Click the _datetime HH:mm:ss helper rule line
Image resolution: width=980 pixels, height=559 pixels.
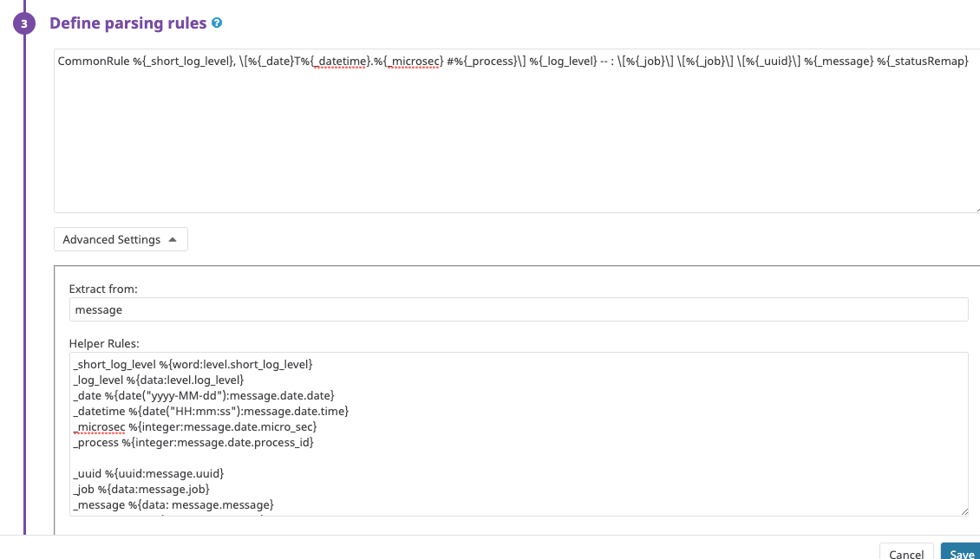(x=212, y=411)
